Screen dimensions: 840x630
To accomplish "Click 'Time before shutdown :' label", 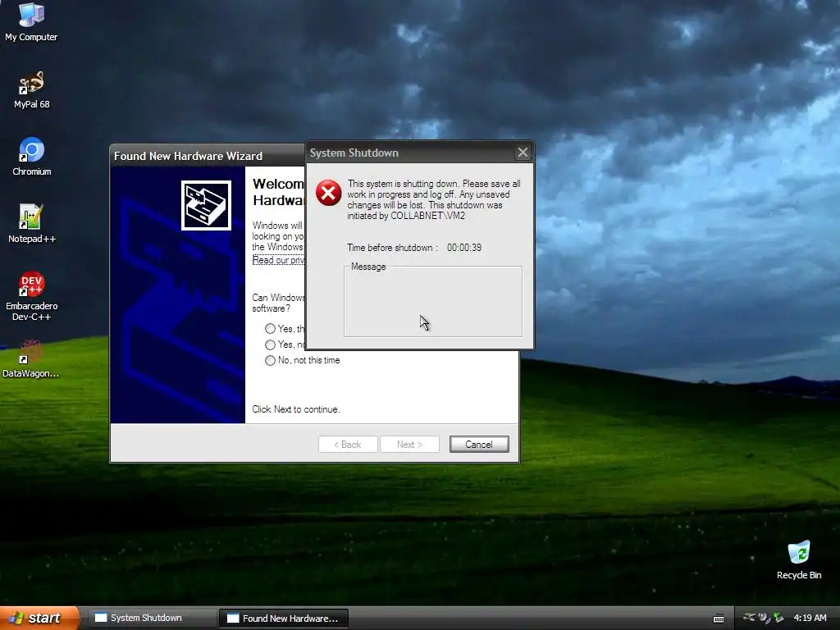I will (392, 248).
